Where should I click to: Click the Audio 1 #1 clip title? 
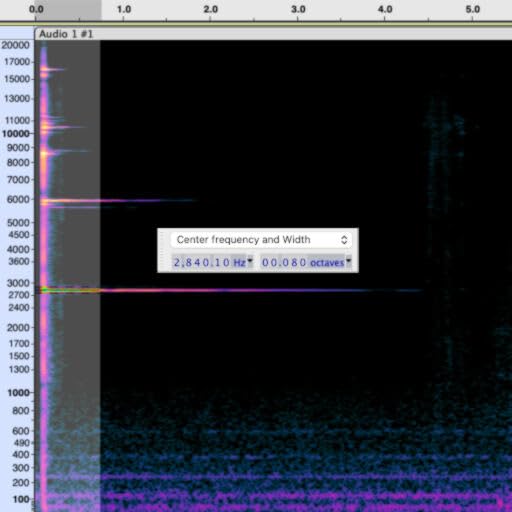[x=66, y=34]
